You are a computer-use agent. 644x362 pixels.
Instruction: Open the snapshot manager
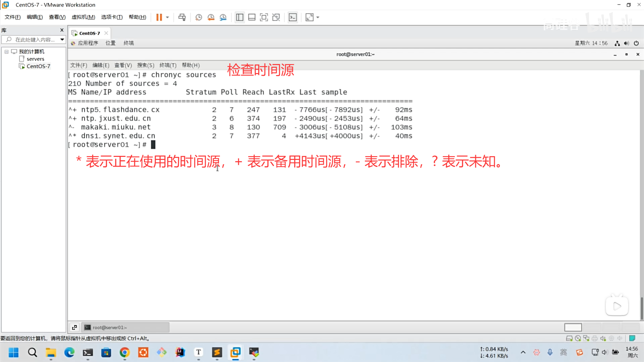pos(223,17)
